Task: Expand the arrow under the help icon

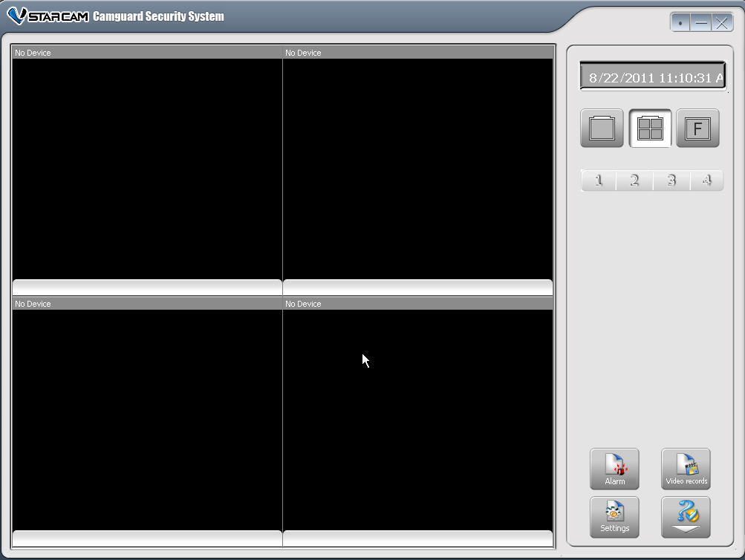Action: tap(684, 529)
